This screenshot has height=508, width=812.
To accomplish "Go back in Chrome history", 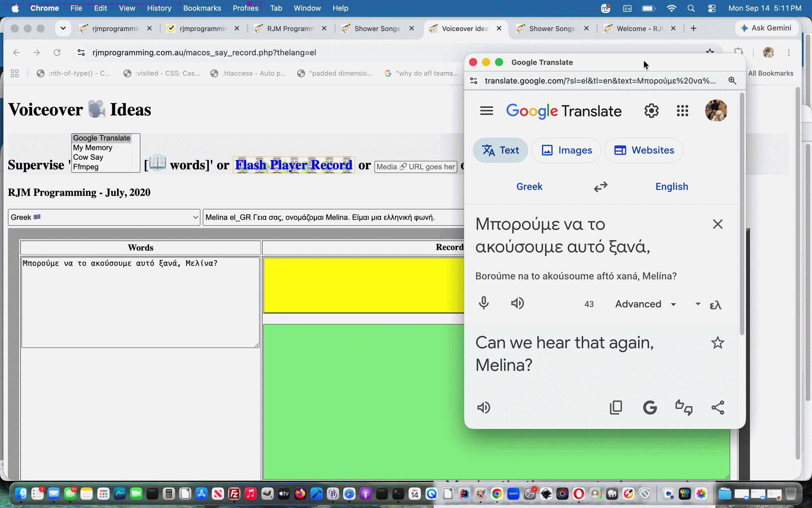I will point(16,52).
